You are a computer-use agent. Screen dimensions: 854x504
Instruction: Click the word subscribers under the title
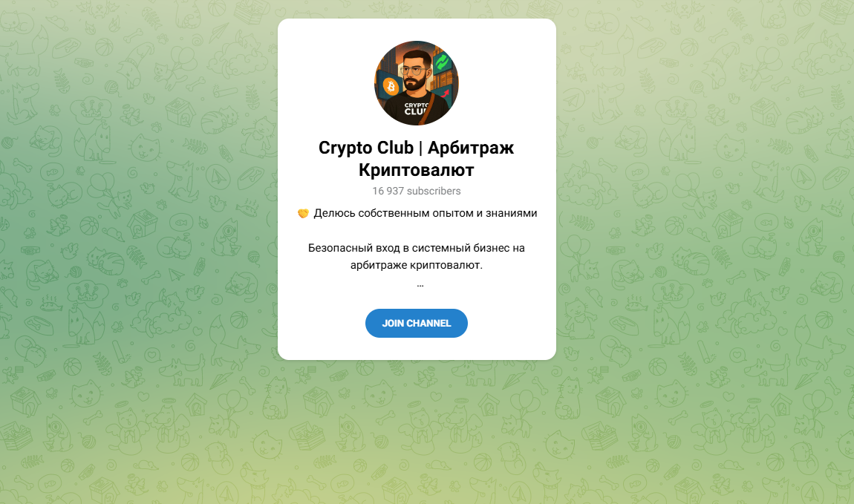(x=434, y=191)
